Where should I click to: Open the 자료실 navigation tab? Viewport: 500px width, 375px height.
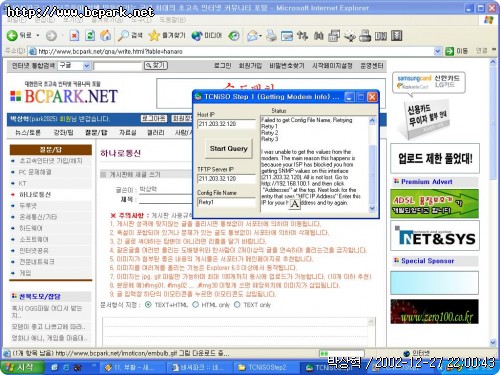coord(128,132)
